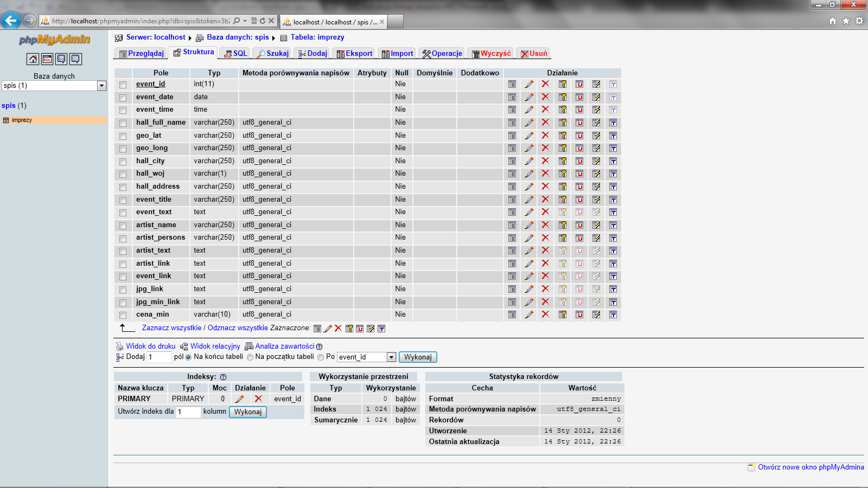Select the 'Po' radio button
Viewport: 868px width, 488px height.
[x=321, y=357]
